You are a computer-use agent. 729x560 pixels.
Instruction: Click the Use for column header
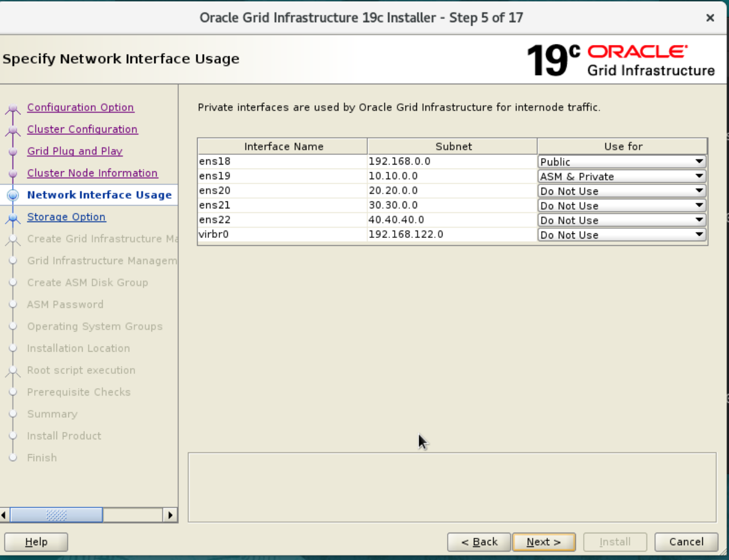click(x=622, y=146)
